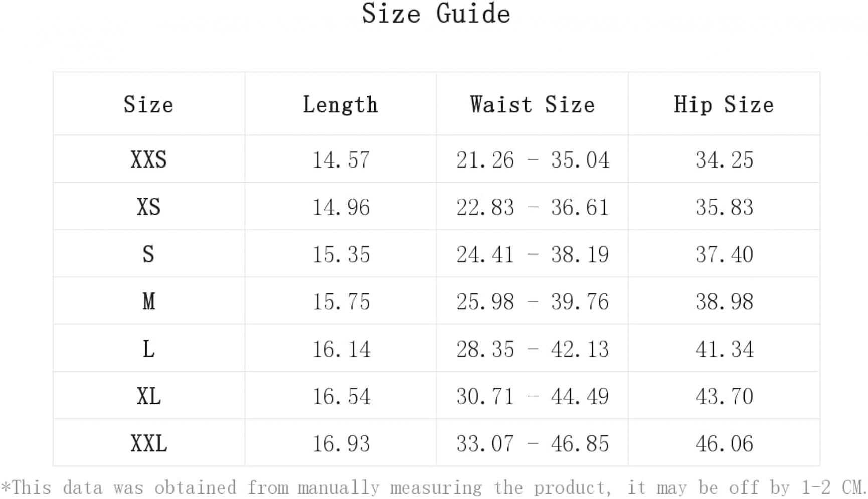
Task: Select waist range 22.83 - 36.61
Action: [x=533, y=207]
